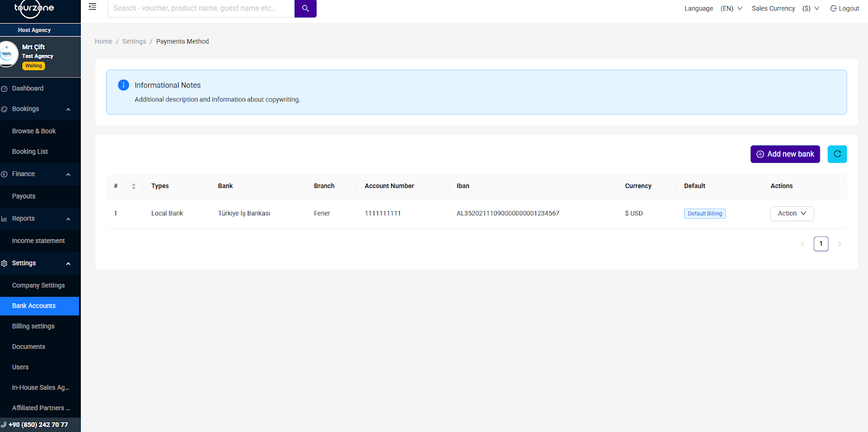This screenshot has height=432, width=868.
Task: Open Payouts page
Action: coord(23,196)
